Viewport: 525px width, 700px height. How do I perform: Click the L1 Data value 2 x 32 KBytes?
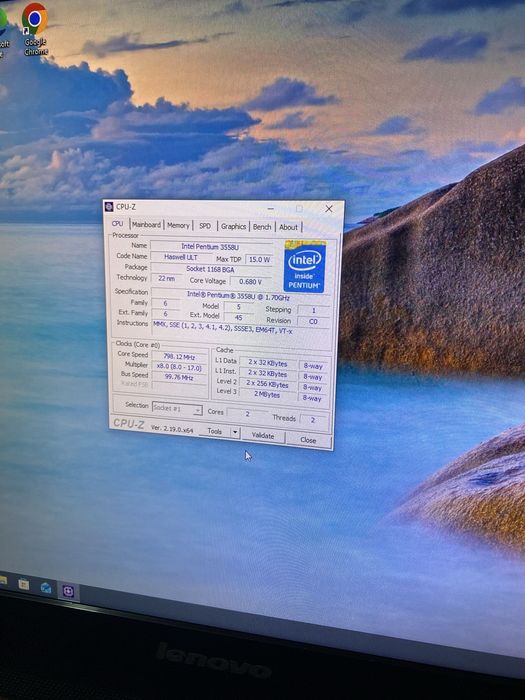tap(268, 363)
